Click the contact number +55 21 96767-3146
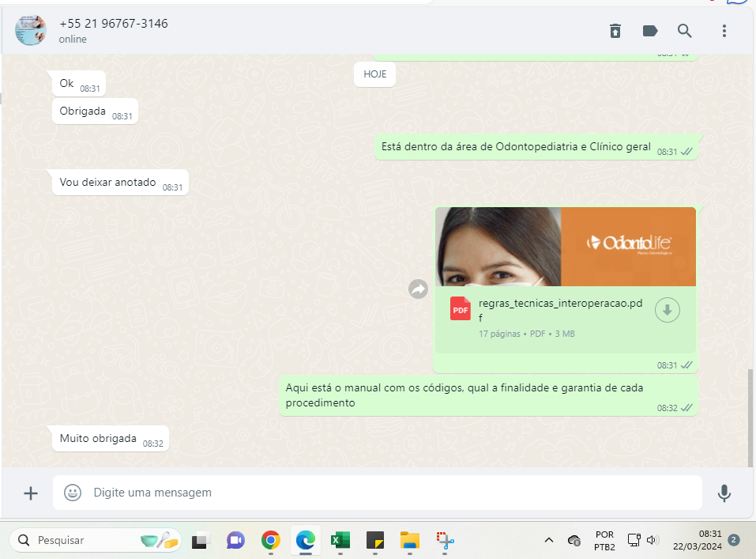This screenshot has height=559, width=756. pos(114,24)
